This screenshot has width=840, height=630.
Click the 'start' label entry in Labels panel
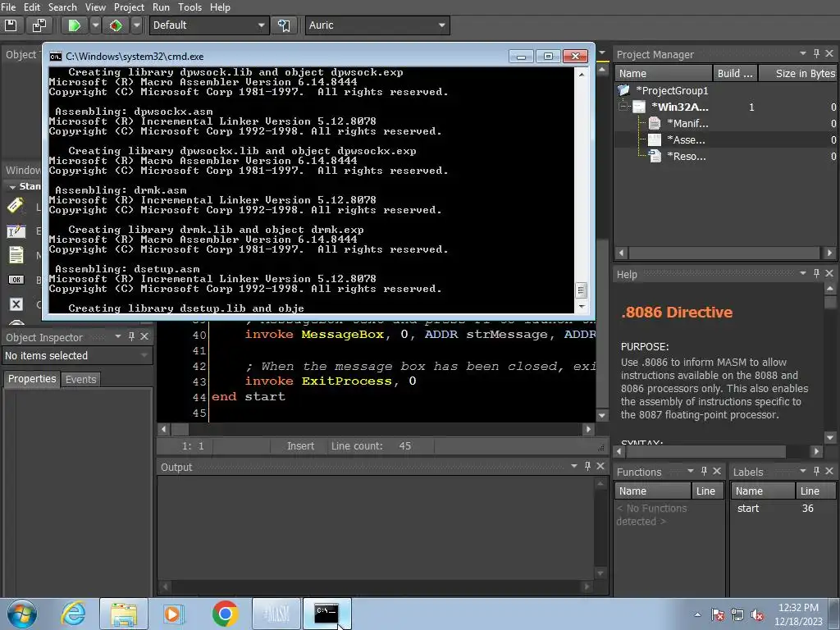[748, 509]
